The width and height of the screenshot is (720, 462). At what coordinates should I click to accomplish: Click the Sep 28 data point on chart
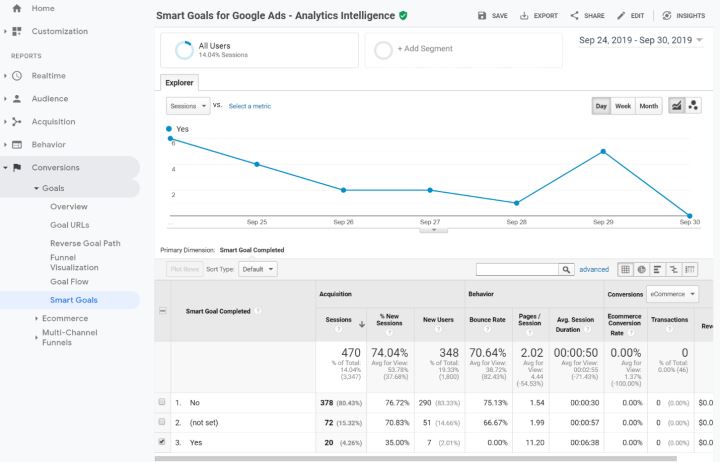click(517, 203)
